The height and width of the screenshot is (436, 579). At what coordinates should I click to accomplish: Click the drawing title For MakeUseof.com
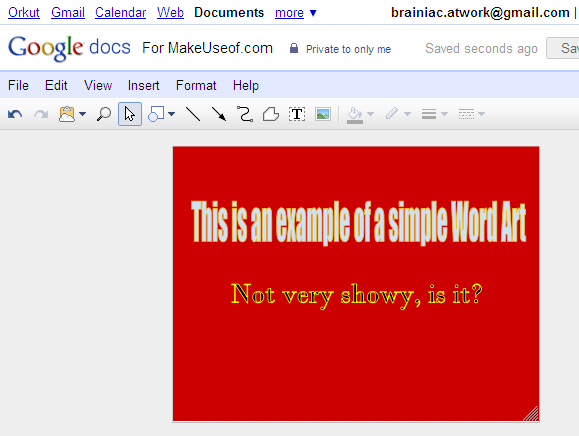(x=207, y=48)
